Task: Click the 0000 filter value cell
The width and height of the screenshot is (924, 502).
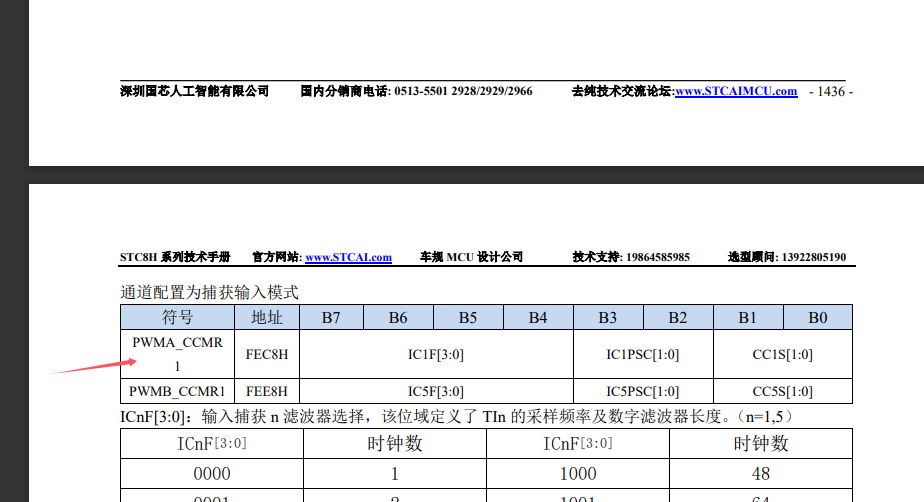Action: (x=212, y=474)
